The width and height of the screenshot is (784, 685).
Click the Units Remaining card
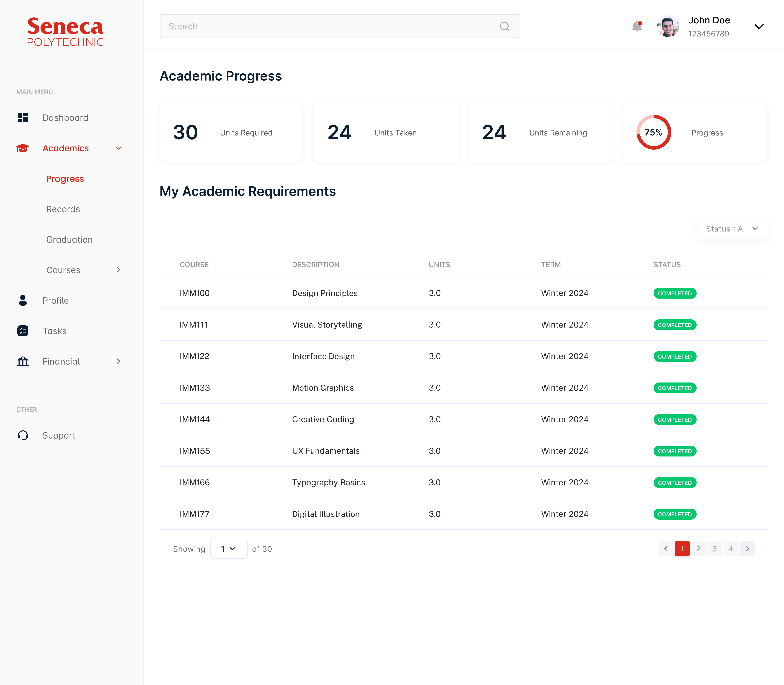(540, 132)
